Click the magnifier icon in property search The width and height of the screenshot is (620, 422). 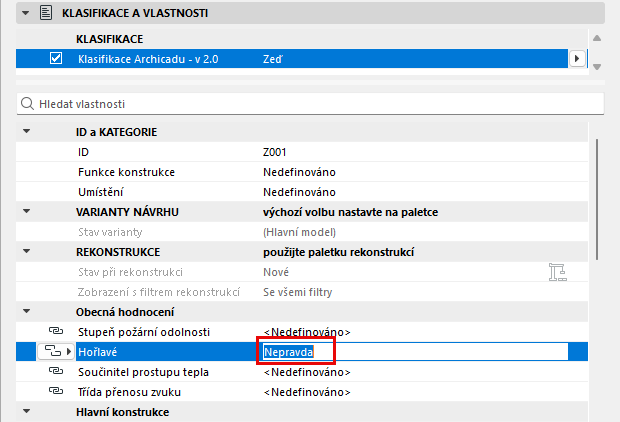click(27, 104)
